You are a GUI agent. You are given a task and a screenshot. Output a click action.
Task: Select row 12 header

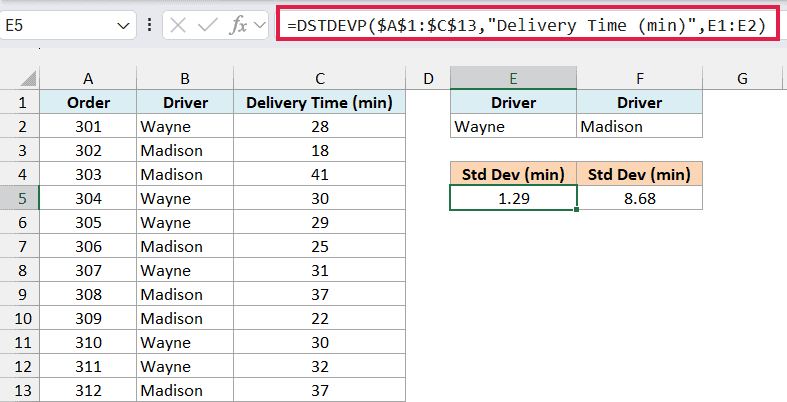click(x=22, y=366)
